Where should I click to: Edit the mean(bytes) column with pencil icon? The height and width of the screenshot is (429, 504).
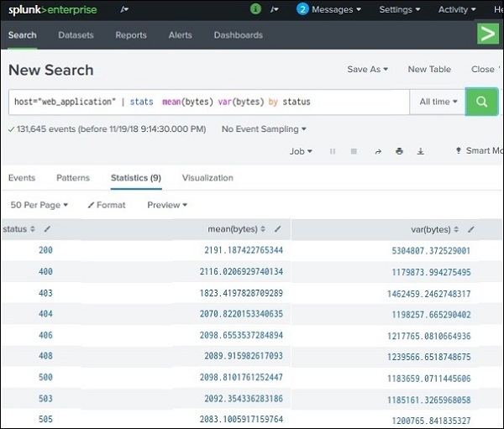tap(277, 229)
